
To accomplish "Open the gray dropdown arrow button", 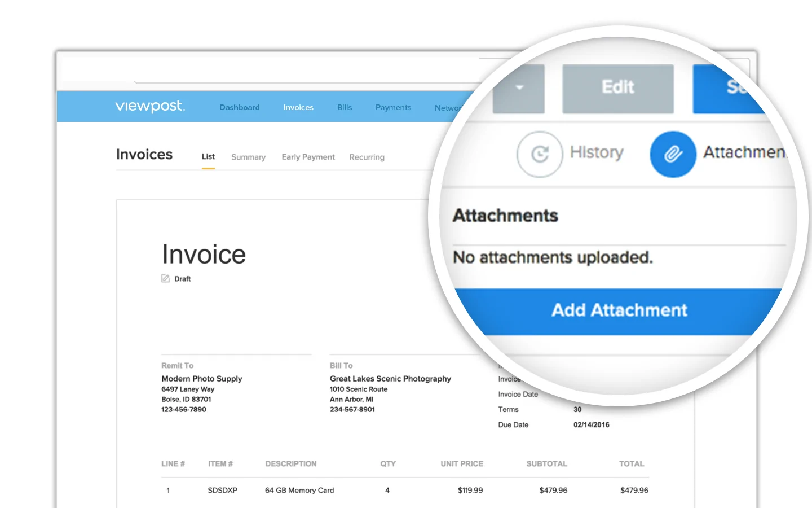I will click(x=519, y=89).
